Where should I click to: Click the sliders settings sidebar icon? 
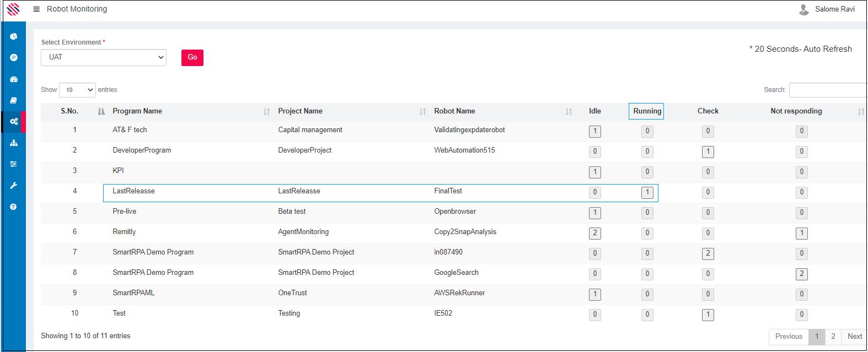coord(14,164)
